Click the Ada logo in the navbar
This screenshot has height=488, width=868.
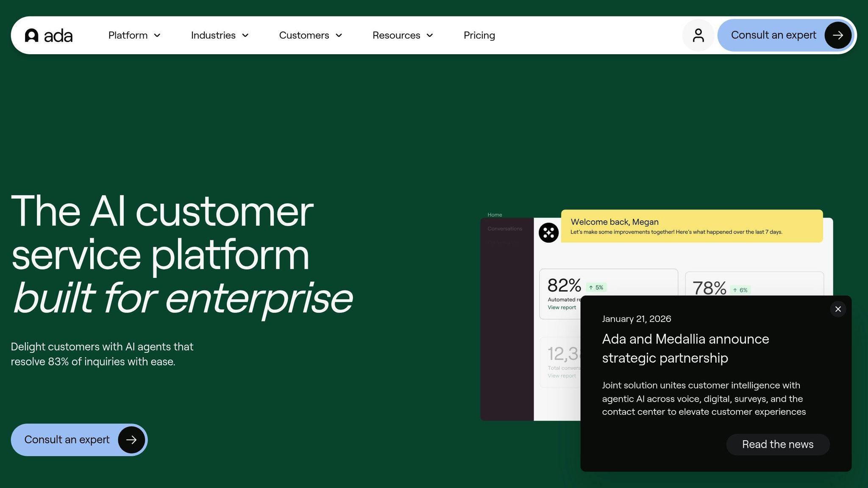tap(49, 36)
